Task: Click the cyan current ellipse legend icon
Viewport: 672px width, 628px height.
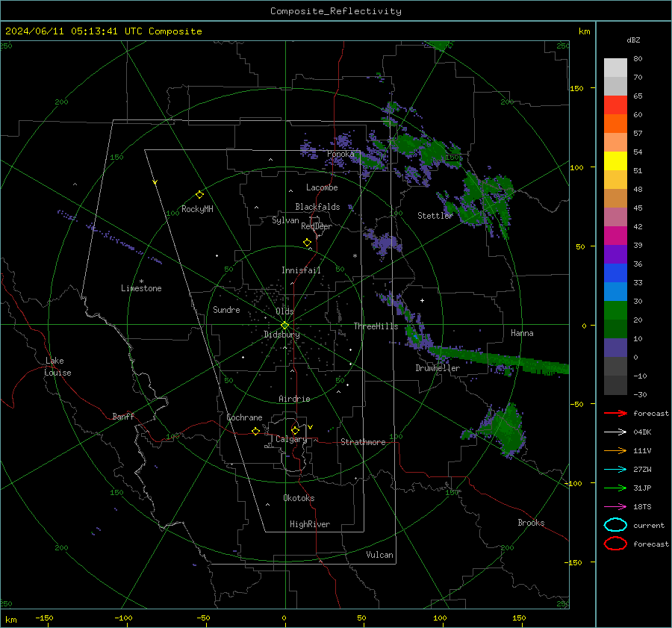Action: tap(615, 525)
